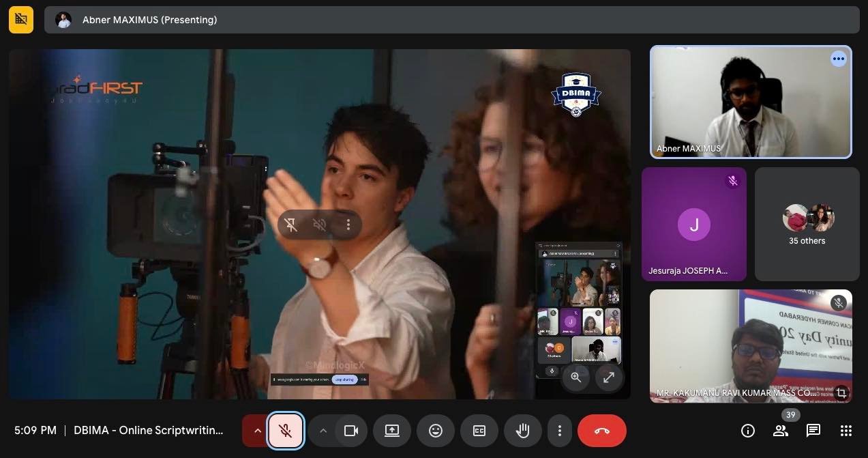Open more options in the bottom call bar
This screenshot has height=458, width=868.
tap(560, 431)
